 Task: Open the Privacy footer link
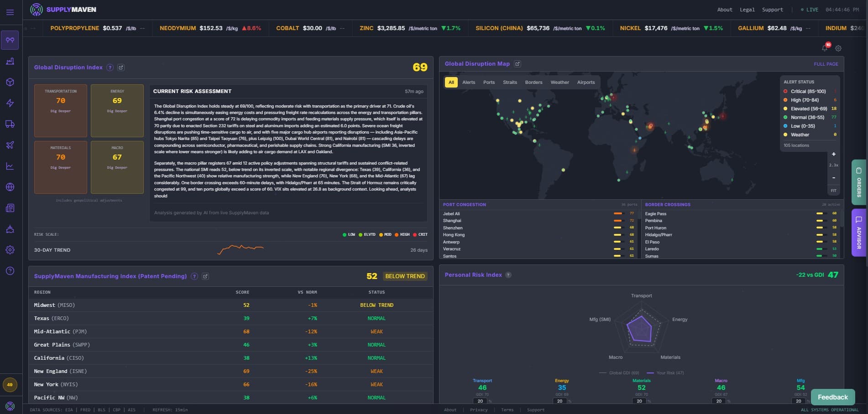[x=479, y=410]
